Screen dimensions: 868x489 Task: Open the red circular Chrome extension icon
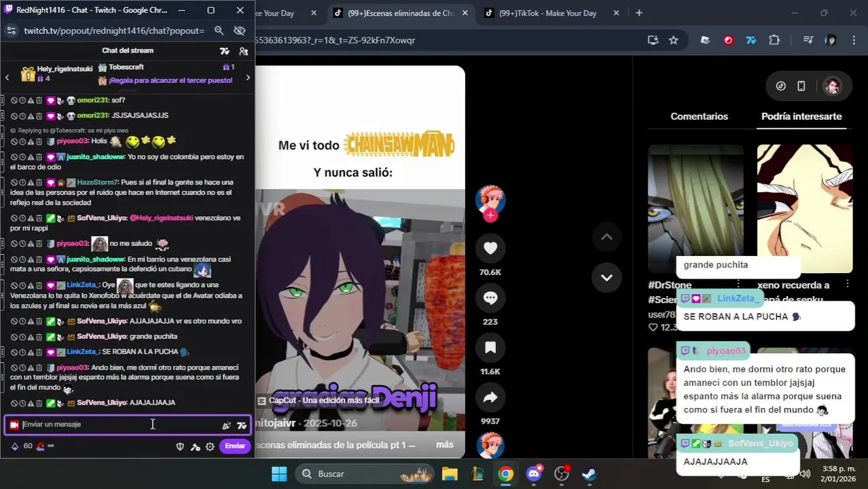click(728, 40)
